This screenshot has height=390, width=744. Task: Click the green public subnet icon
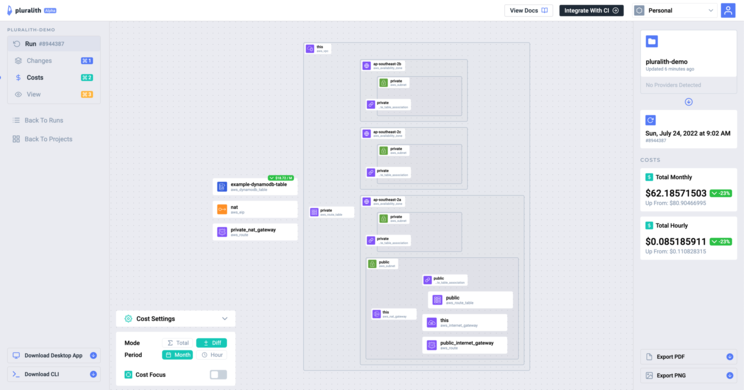click(372, 264)
